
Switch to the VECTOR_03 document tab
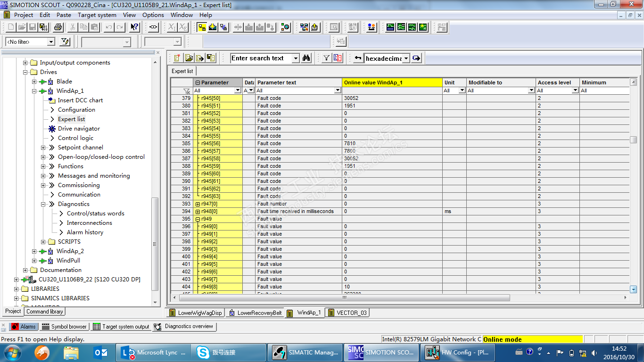click(348, 313)
